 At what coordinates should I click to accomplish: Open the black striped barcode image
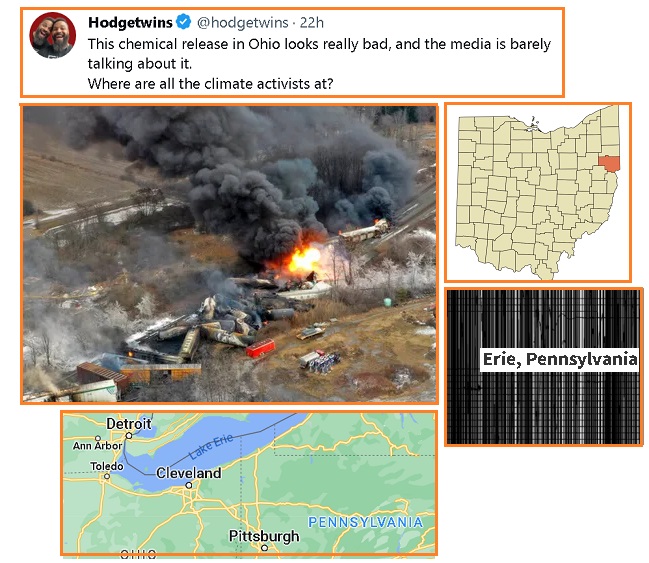tap(543, 367)
